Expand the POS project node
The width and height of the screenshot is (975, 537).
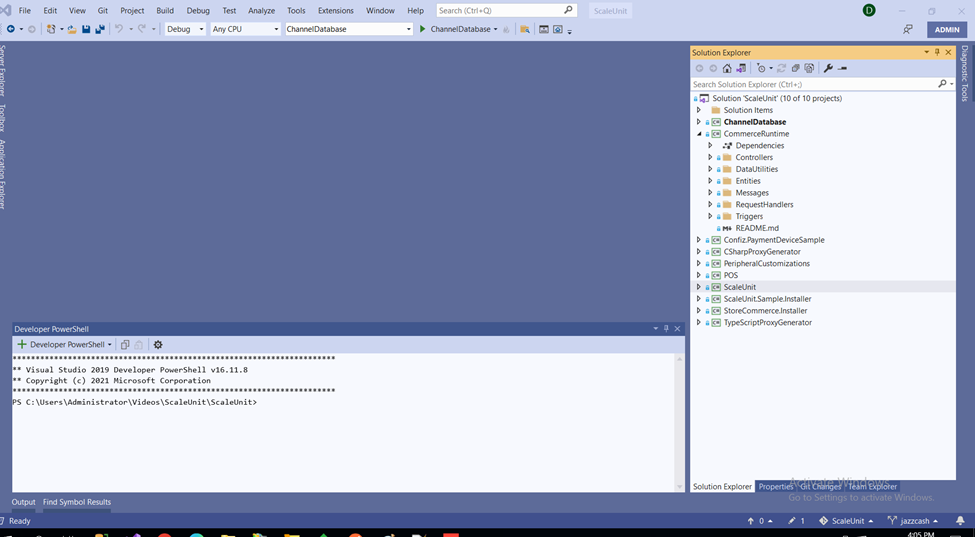pyautogui.click(x=698, y=275)
